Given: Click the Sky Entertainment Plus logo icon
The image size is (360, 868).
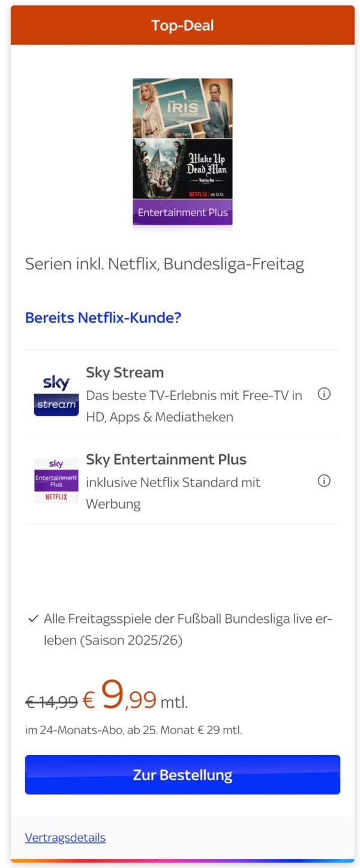Looking at the screenshot, I should point(56,481).
